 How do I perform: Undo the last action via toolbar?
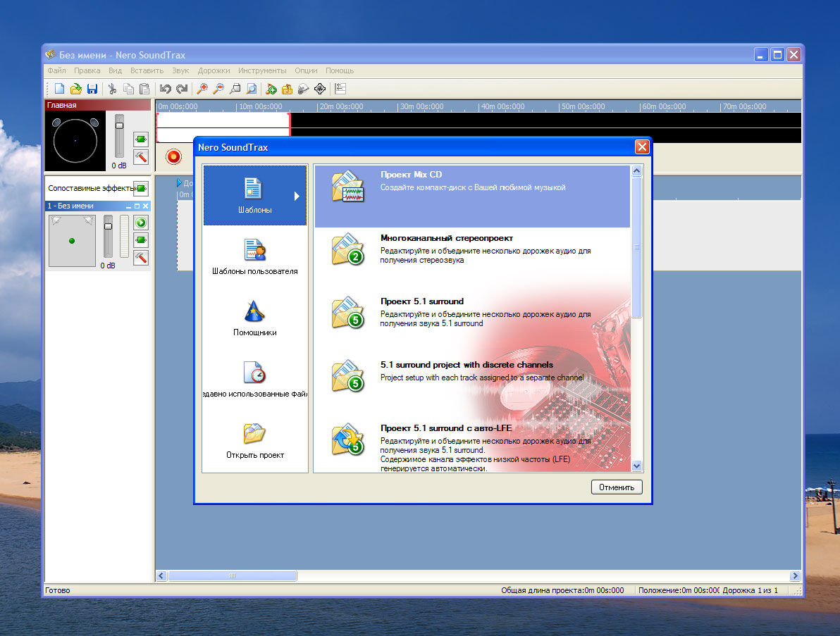165,89
